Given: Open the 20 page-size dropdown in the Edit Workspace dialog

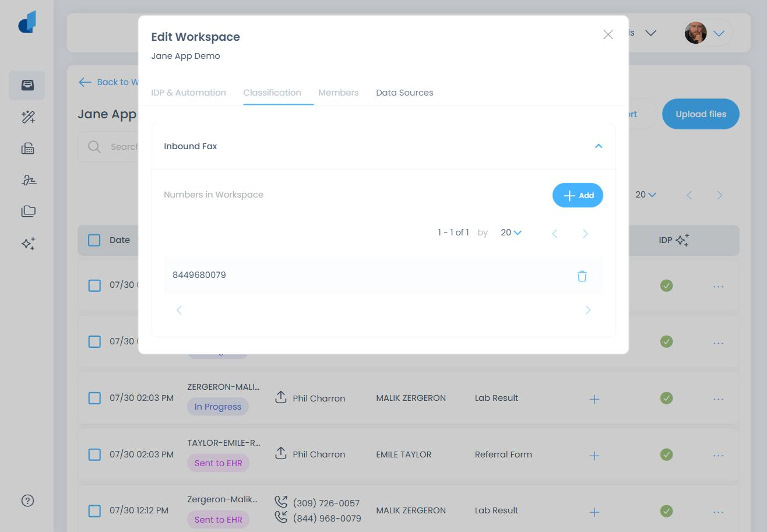Looking at the screenshot, I should pos(511,232).
